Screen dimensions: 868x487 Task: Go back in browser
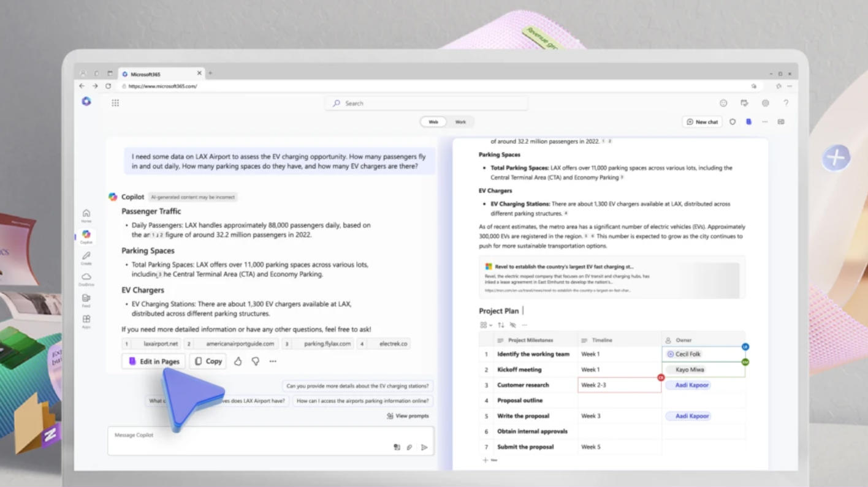click(x=82, y=86)
